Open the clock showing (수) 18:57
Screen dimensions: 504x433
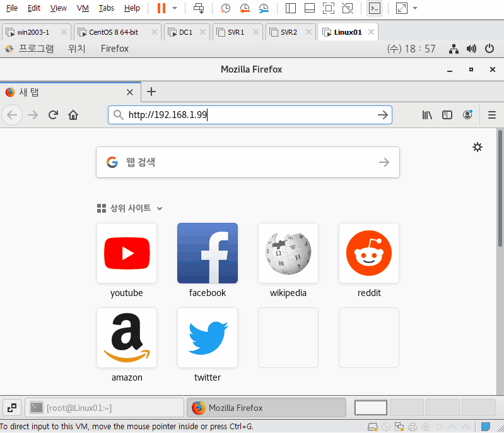tap(411, 49)
